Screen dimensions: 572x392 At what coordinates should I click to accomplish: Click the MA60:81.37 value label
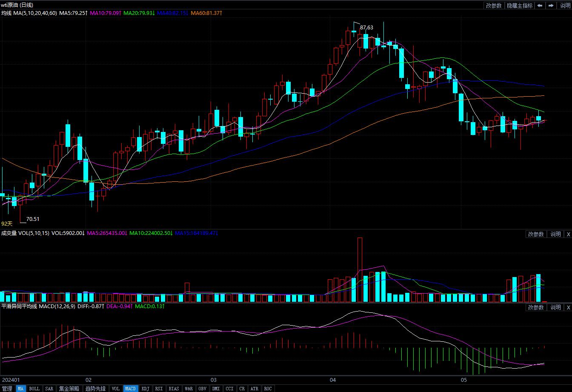coord(206,13)
